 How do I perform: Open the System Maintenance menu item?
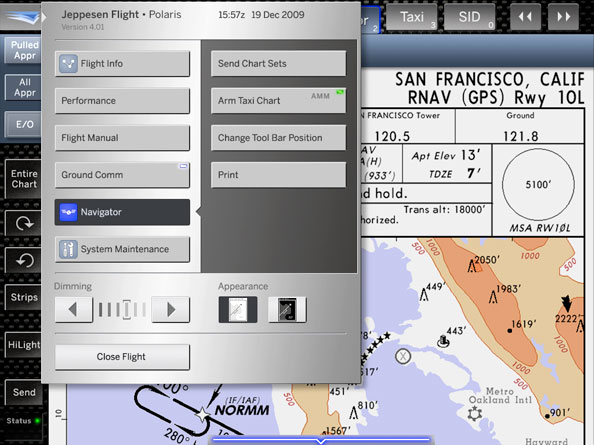coord(122,249)
